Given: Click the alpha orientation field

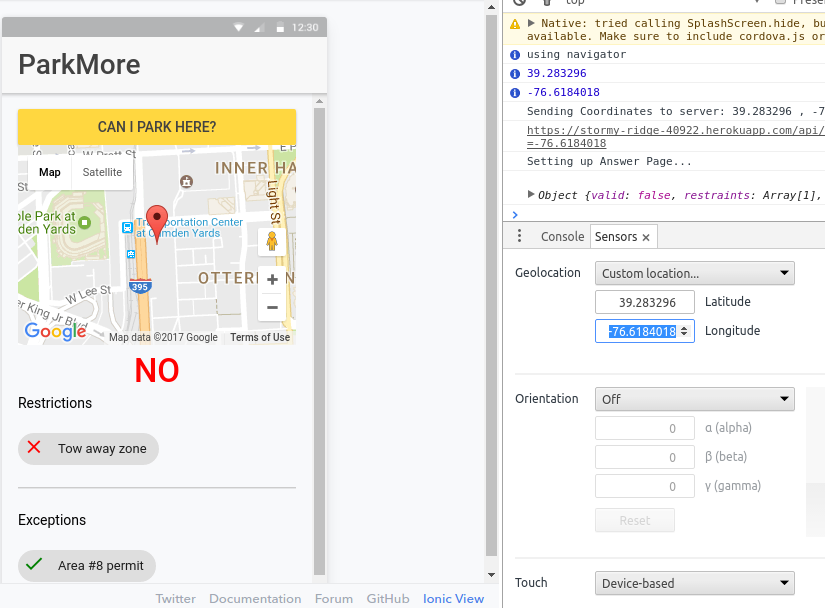Looking at the screenshot, I should pyautogui.click(x=645, y=428).
